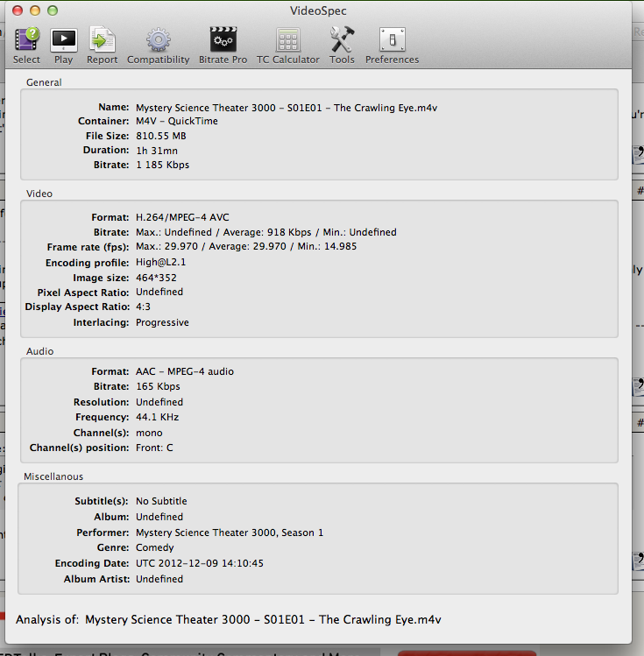Click the 'Analysis of:' file name at bottom
This screenshot has width=644, height=656.
[263, 619]
